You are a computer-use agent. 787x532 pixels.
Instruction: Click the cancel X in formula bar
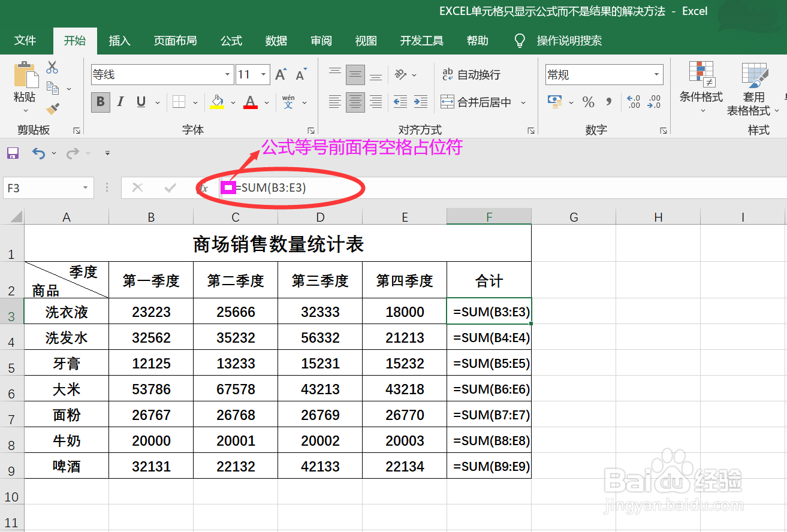pyautogui.click(x=137, y=188)
